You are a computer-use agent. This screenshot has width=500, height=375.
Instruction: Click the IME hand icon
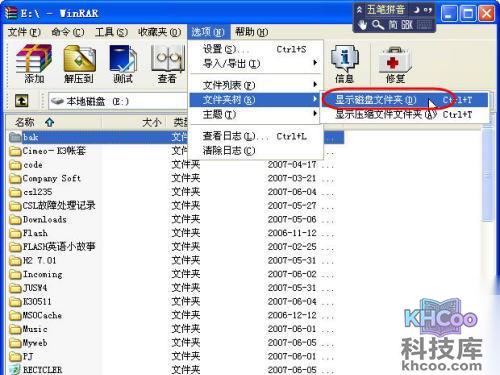[363, 25]
